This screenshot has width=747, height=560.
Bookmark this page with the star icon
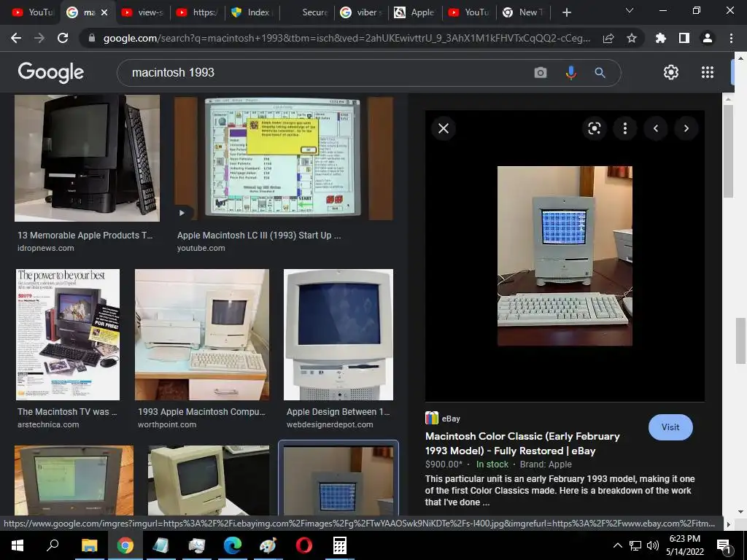click(632, 38)
